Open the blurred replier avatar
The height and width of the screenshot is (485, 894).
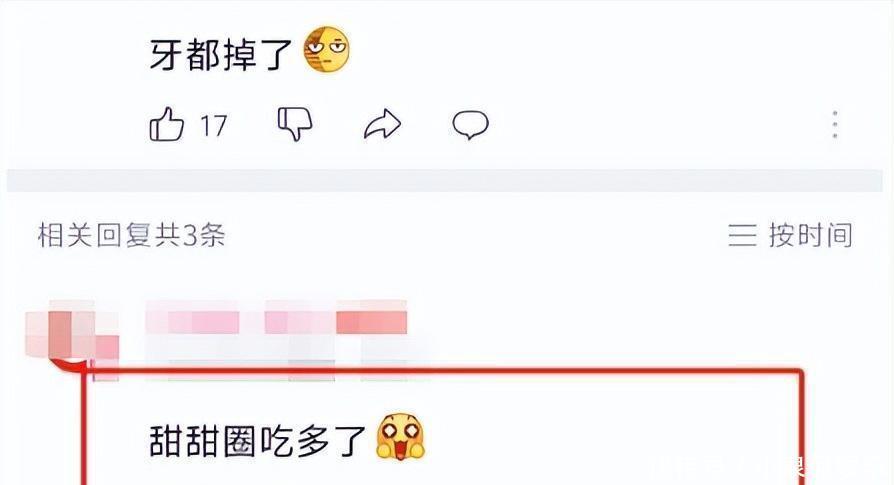[x=72, y=332]
